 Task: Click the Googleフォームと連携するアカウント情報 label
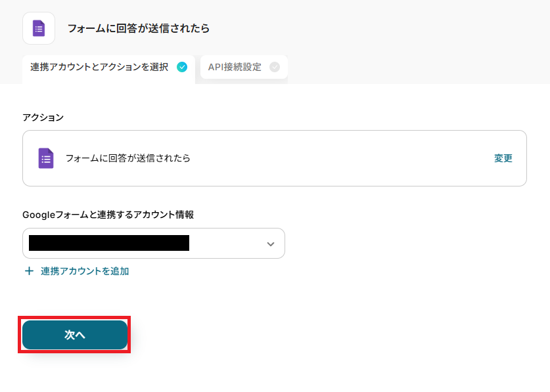[108, 215]
